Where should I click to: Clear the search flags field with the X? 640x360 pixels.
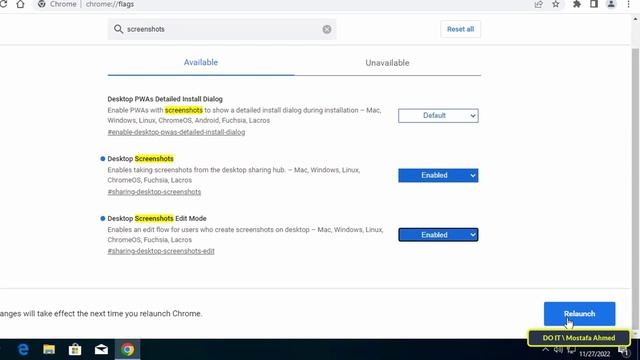click(327, 29)
